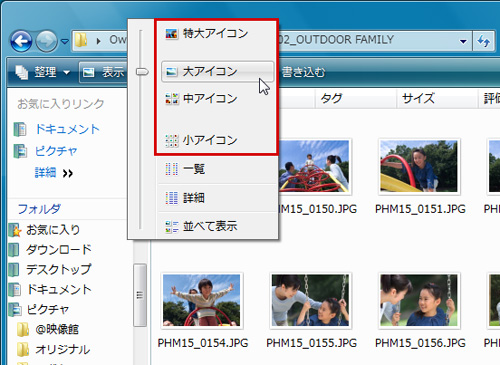Click the 中アイコン grid icon
Screen dimensions: 500x365
point(172,99)
